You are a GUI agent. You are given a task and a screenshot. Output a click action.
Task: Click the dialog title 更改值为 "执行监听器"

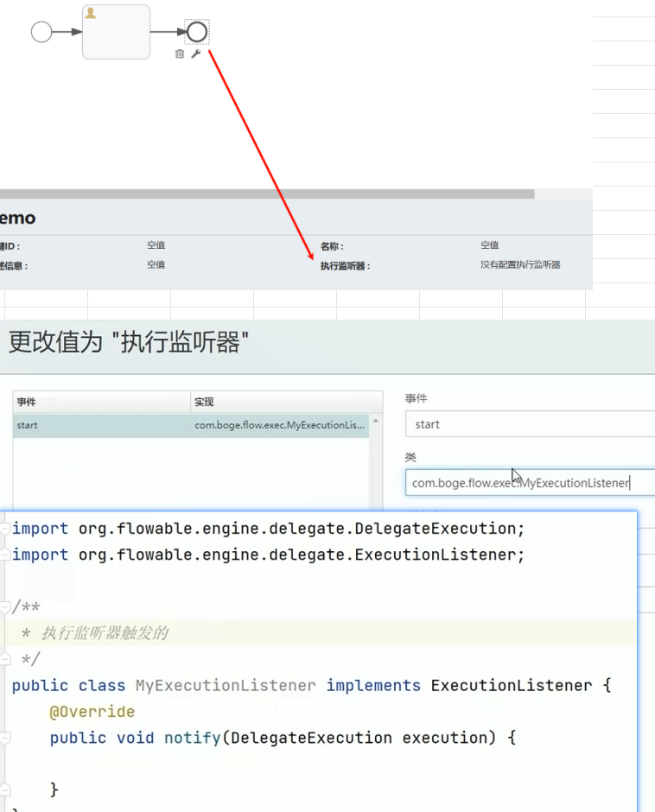tap(129, 342)
